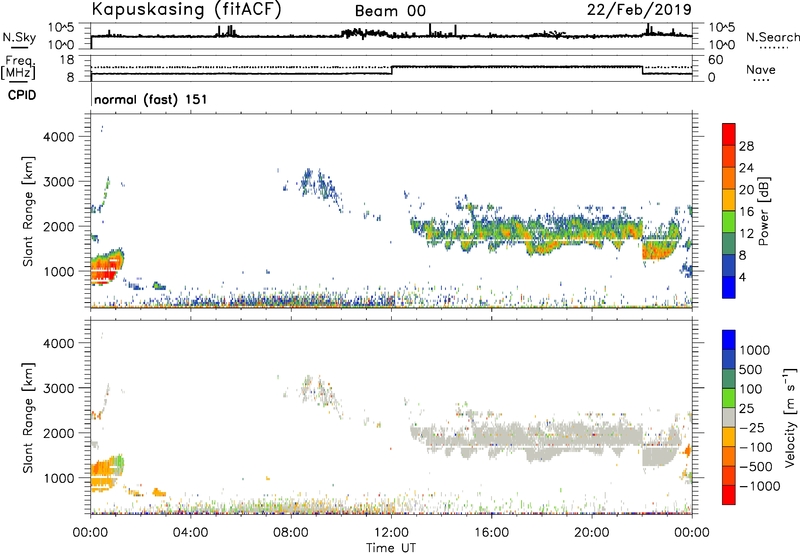The width and height of the screenshot is (800, 554).
Task: Click the 'Slant Range [km]' label of Velocity panel
Action: pos(28,417)
